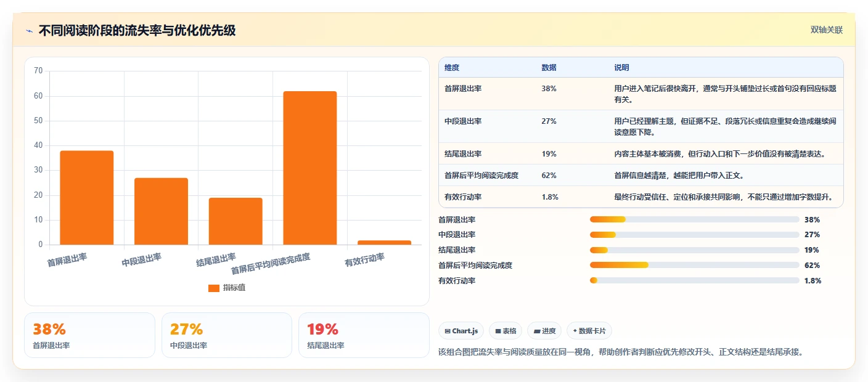The image size is (868, 382).
Task: Click x-axis label 有效行动率 under chart
Action: tap(364, 260)
